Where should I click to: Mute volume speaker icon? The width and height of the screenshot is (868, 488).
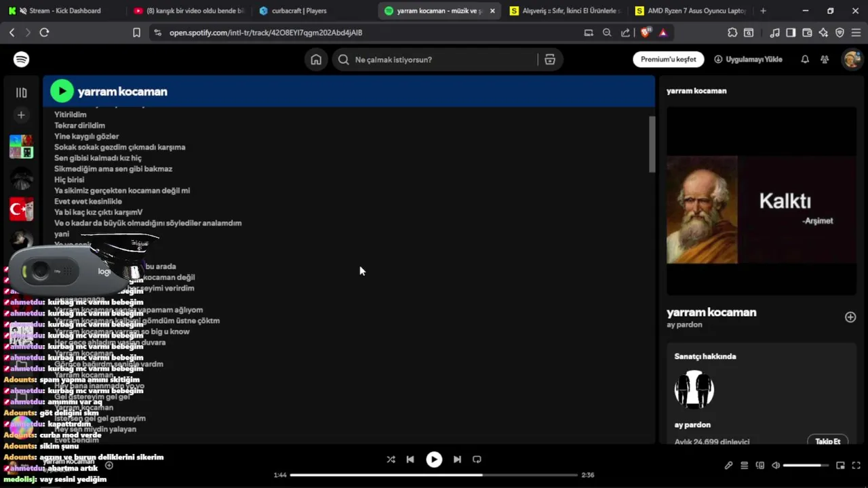pos(776,466)
